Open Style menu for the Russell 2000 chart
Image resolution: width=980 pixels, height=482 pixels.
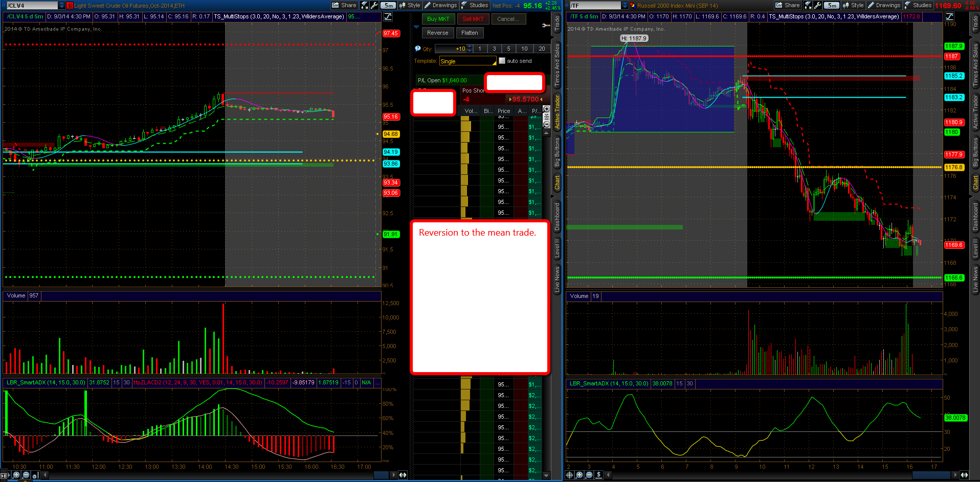tap(853, 5)
